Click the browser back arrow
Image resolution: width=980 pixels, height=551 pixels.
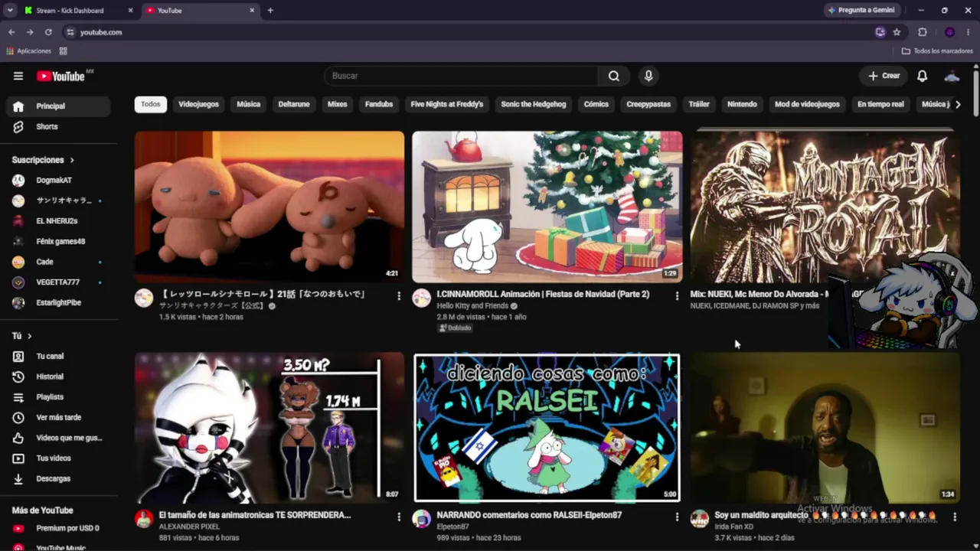point(11,32)
